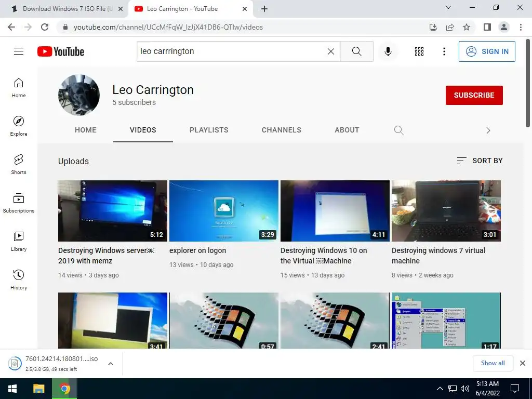Viewport: 532px width, 399px height.
Task: Open the Windows Start menu
Action: point(12,389)
